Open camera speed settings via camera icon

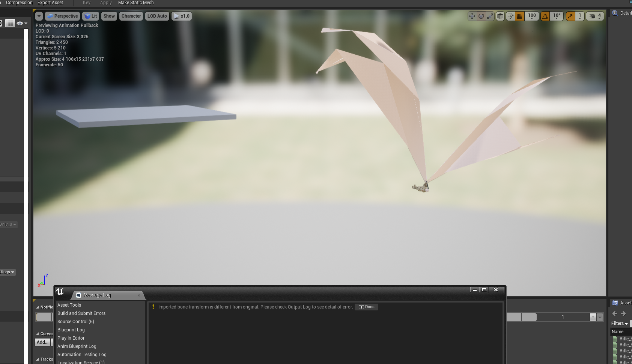592,16
